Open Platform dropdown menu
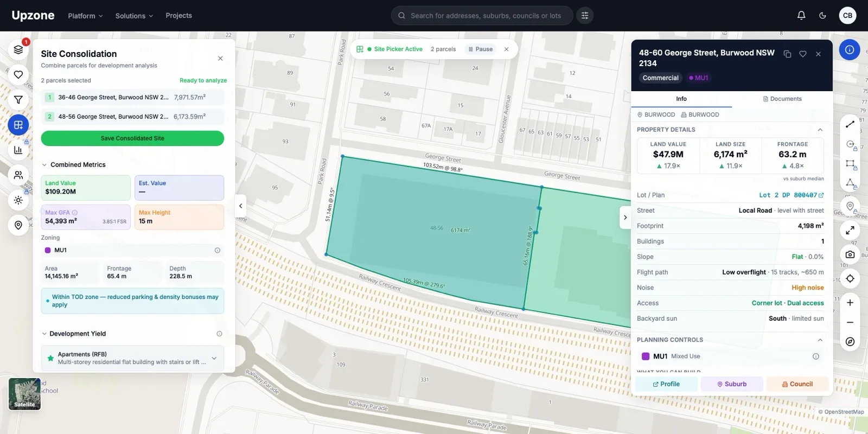868x434 pixels. coord(85,16)
